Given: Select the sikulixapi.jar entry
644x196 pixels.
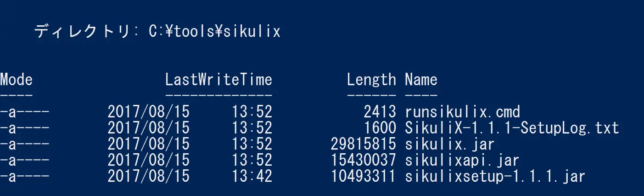Looking at the screenshot, I should tap(462, 160).
